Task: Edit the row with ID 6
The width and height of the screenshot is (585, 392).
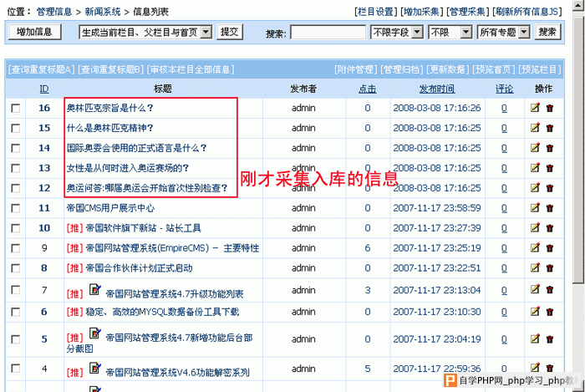Action: click(x=535, y=312)
